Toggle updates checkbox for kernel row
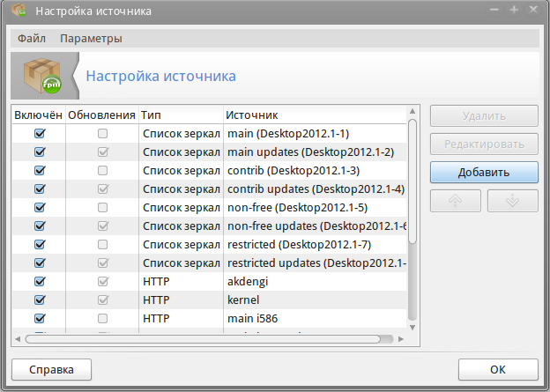550x392 pixels. coord(103,300)
